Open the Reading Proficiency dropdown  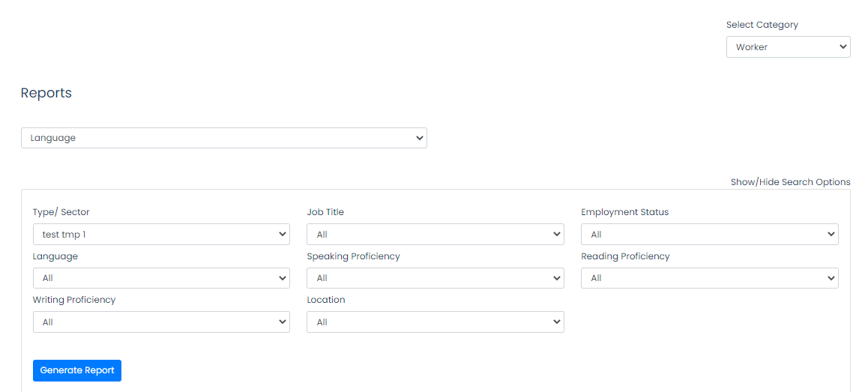pyautogui.click(x=709, y=278)
